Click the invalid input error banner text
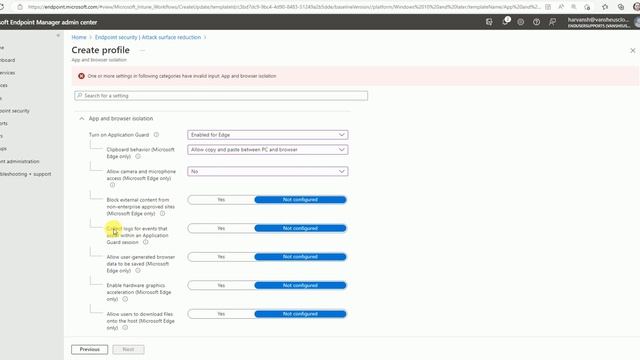640x360 pixels. [x=182, y=76]
